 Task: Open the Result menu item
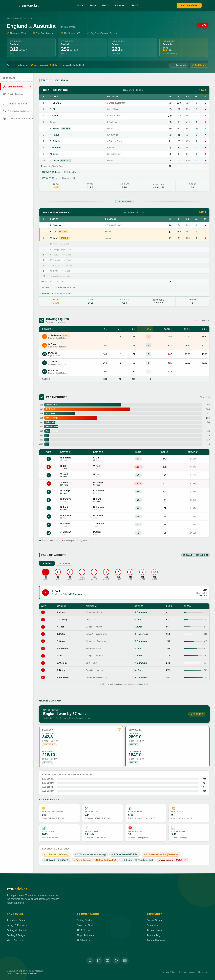pyautogui.click(x=135, y=5)
